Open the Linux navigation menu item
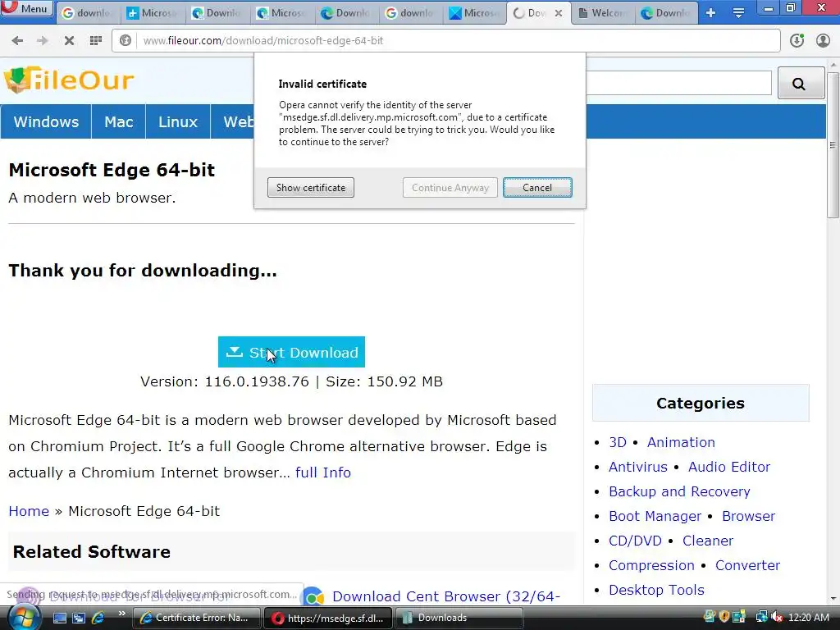Viewport: 840px width, 630px height. [178, 121]
